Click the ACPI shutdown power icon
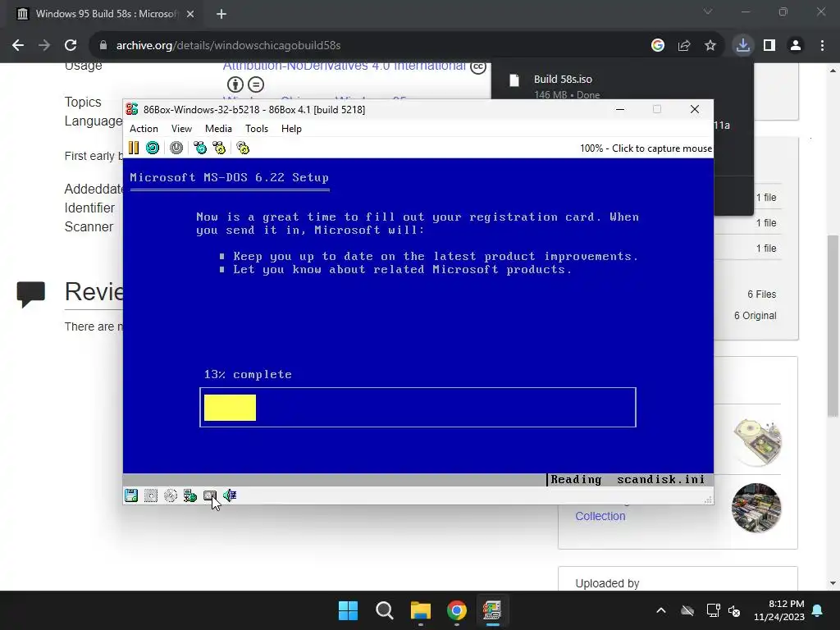Screen dimensions: 840x630 point(176,148)
